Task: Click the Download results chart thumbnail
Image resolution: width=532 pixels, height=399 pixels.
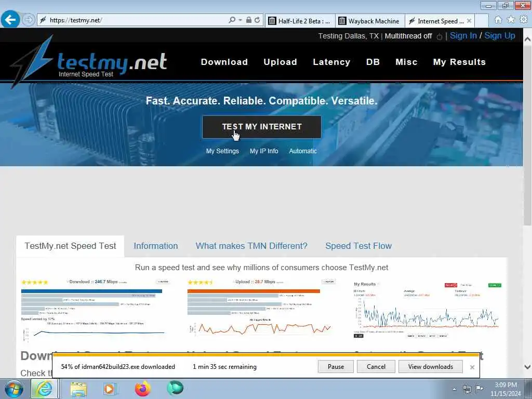Action: 95,310
